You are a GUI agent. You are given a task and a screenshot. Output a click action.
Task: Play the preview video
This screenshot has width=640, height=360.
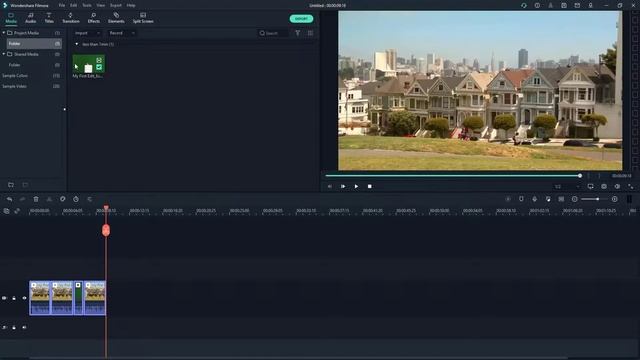(x=356, y=187)
